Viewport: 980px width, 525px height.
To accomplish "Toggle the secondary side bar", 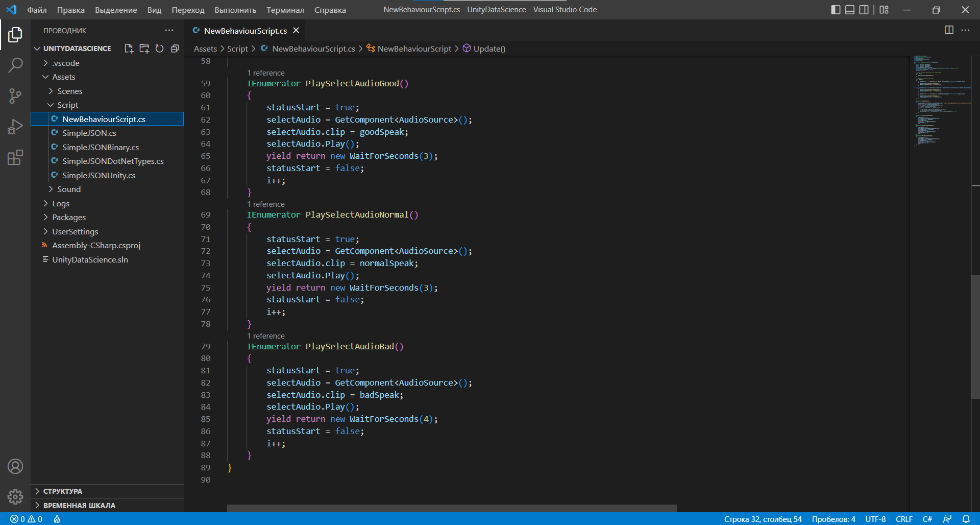I will tap(864, 10).
